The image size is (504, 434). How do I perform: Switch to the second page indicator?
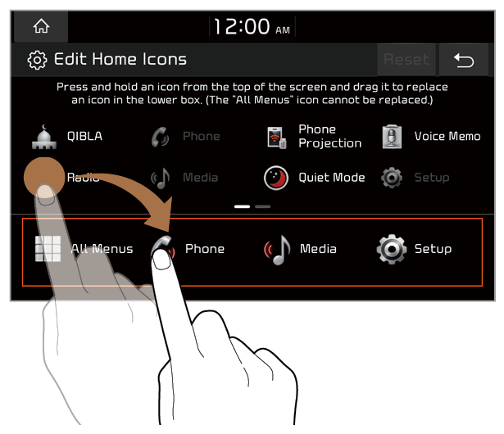pyautogui.click(x=262, y=206)
